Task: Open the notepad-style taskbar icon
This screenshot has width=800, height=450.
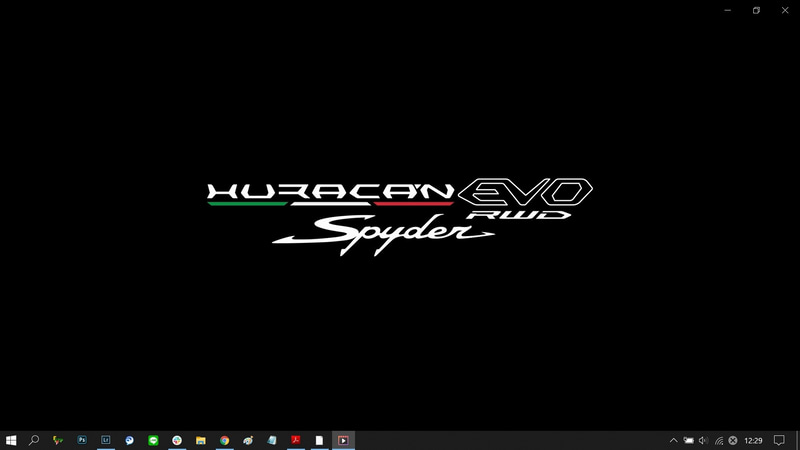Action: point(272,440)
